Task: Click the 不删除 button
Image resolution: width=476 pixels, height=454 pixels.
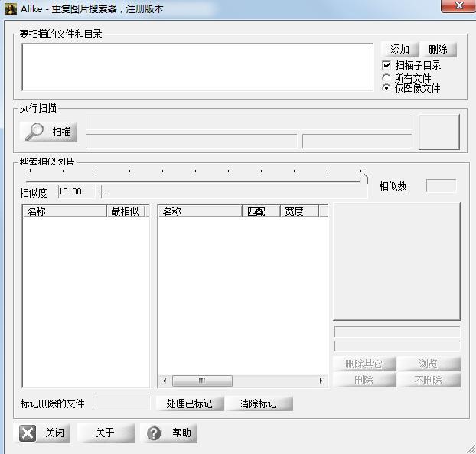Action: tap(429, 380)
